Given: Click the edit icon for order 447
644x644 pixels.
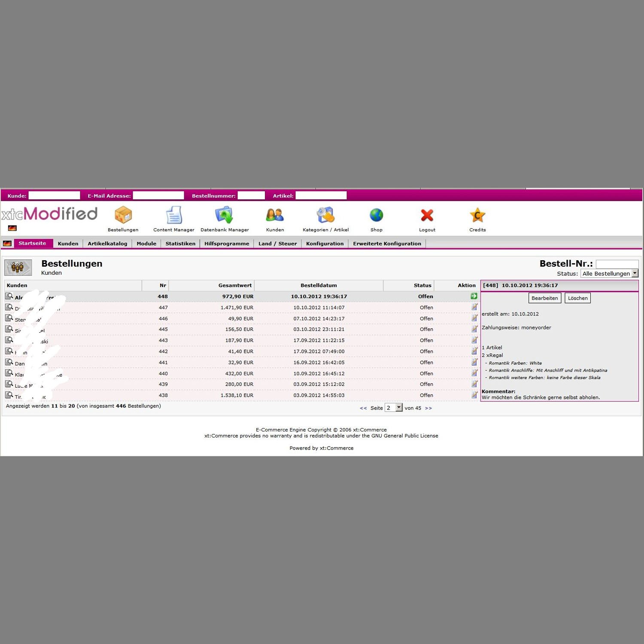Looking at the screenshot, I should tap(474, 307).
